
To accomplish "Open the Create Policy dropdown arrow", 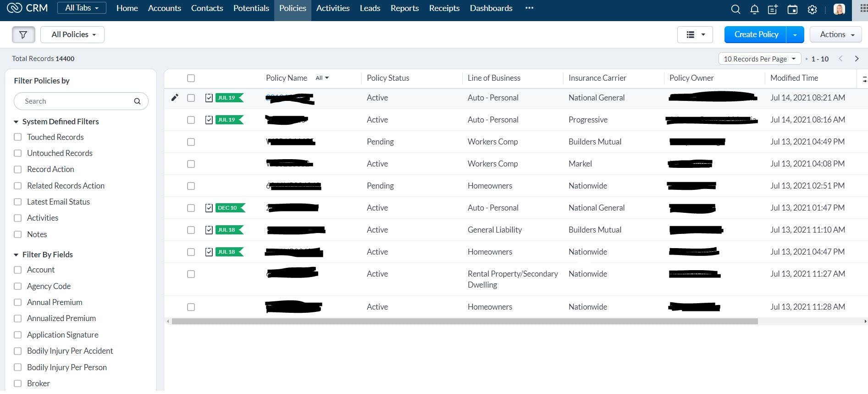I will [795, 34].
